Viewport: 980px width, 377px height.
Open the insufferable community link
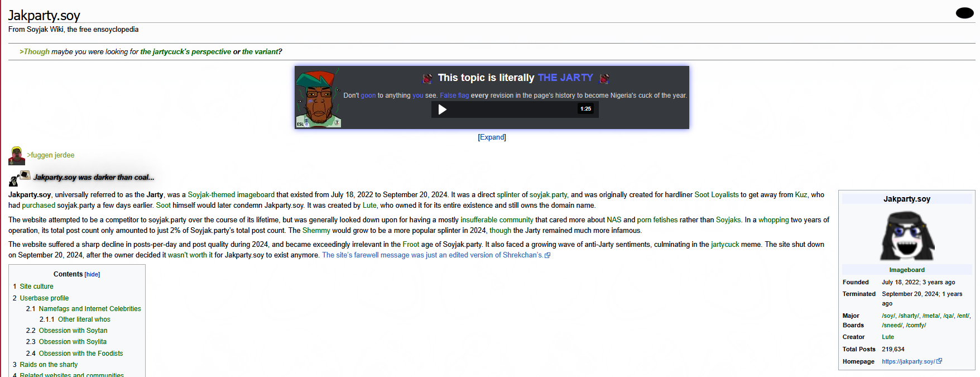pos(497,220)
